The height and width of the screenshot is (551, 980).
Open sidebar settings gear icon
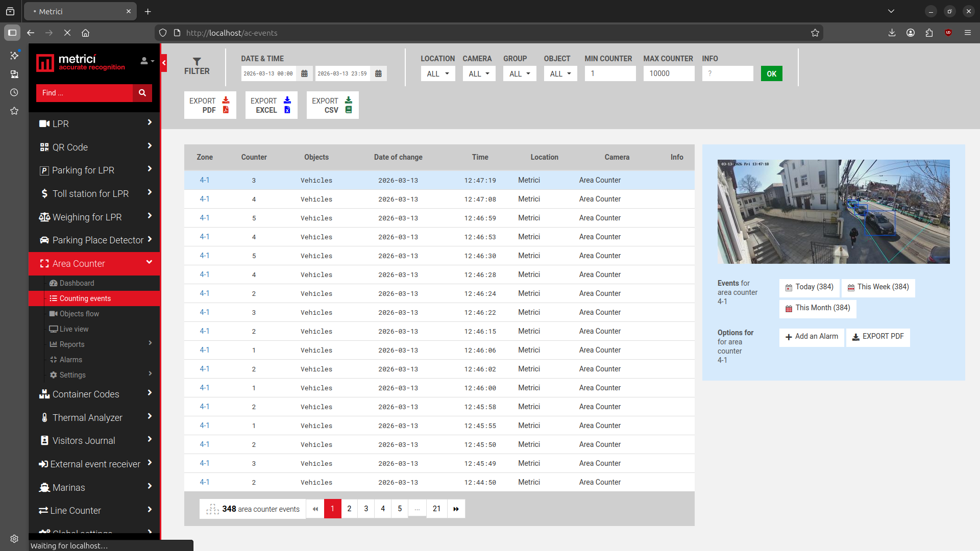[x=14, y=539]
